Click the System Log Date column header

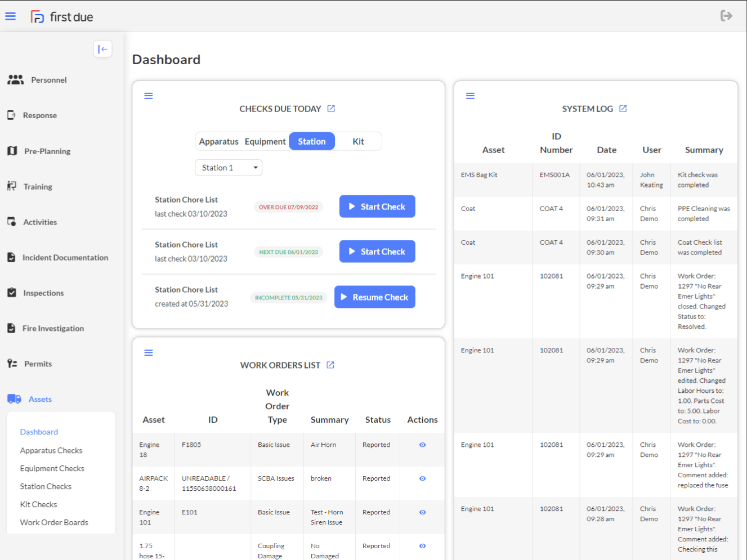607,150
